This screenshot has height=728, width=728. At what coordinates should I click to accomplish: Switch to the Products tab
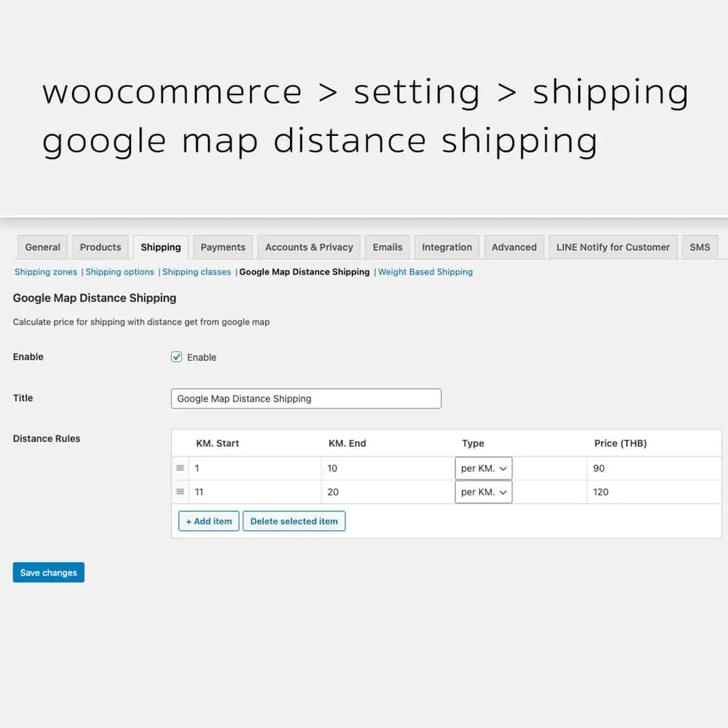tap(100, 248)
